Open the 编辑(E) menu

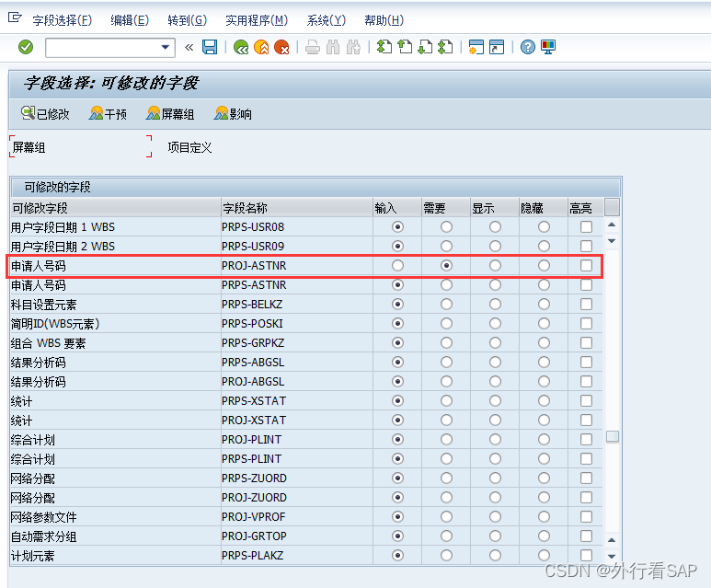(130, 20)
